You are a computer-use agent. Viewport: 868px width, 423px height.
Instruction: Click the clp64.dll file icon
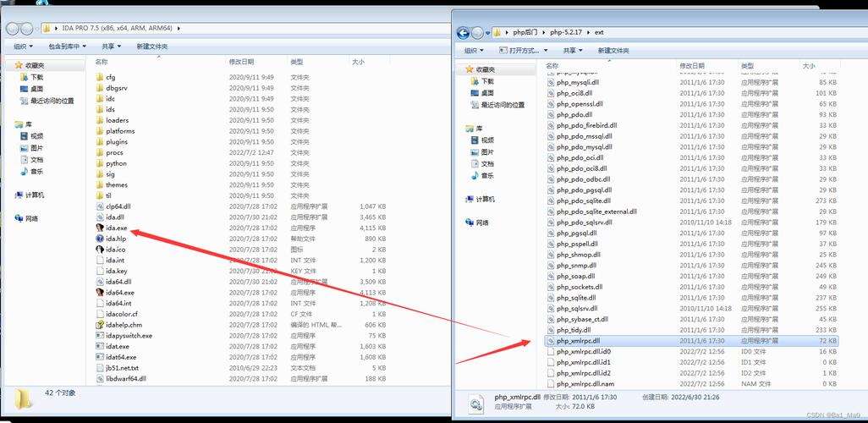[100, 206]
